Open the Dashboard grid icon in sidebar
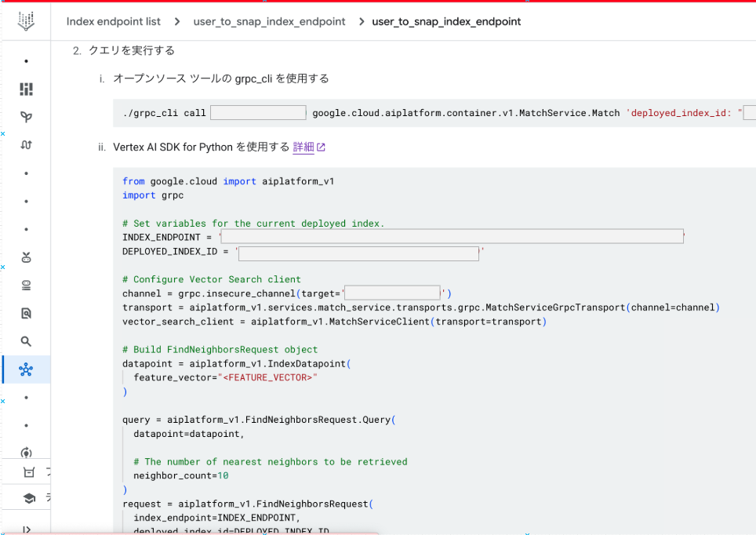The width and height of the screenshot is (756, 535). point(26,89)
